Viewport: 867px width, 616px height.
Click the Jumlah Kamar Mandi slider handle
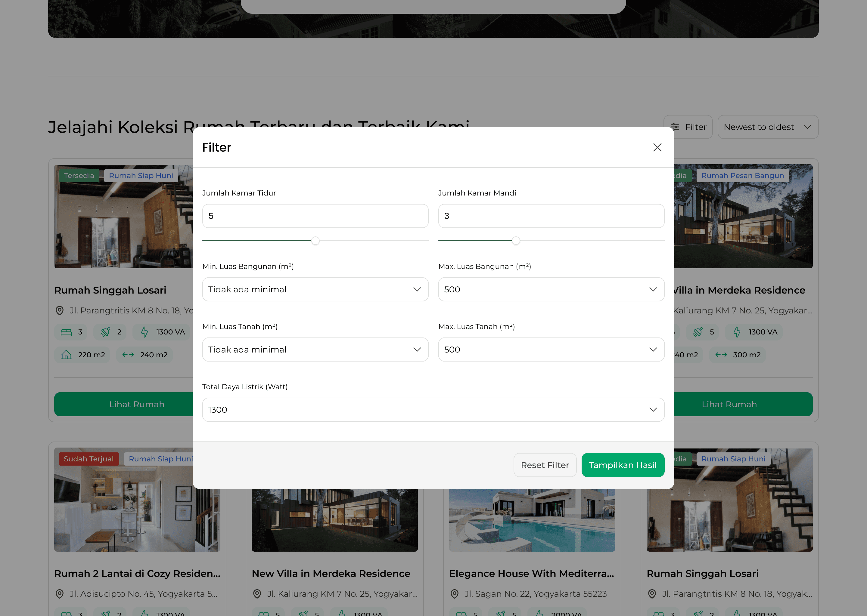tap(515, 241)
